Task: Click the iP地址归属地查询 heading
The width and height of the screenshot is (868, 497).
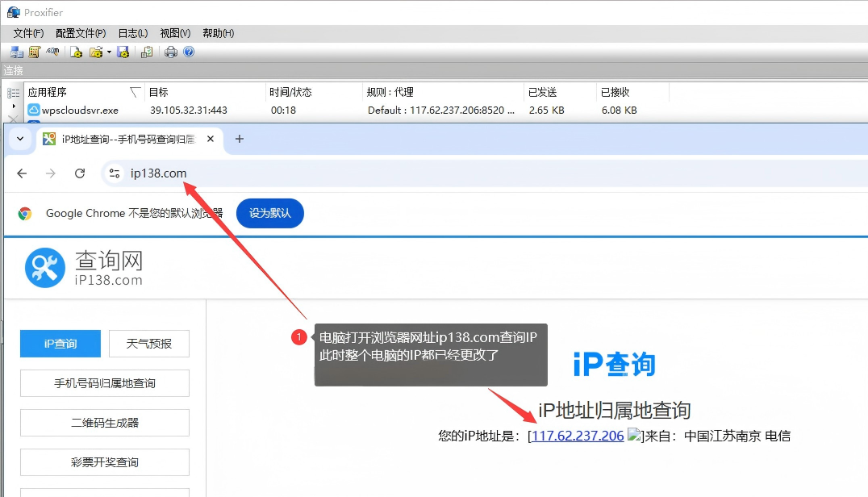Action: pyautogui.click(x=615, y=410)
